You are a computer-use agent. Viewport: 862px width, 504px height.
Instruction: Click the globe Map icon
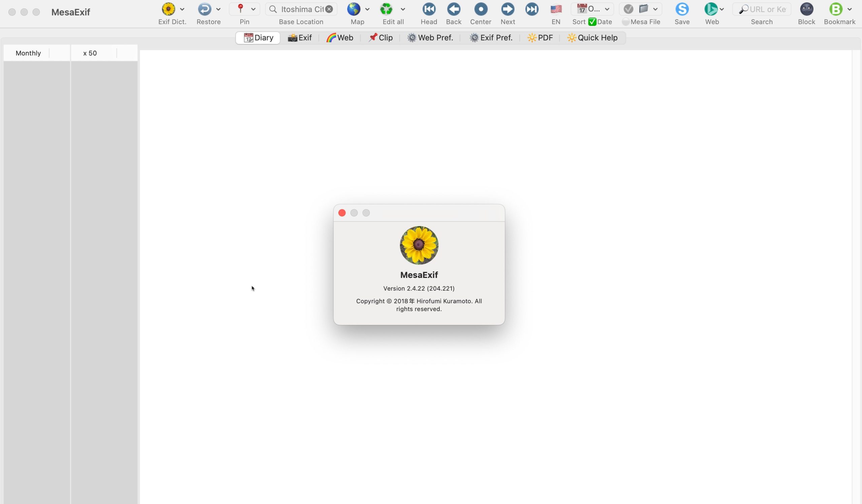click(x=354, y=9)
